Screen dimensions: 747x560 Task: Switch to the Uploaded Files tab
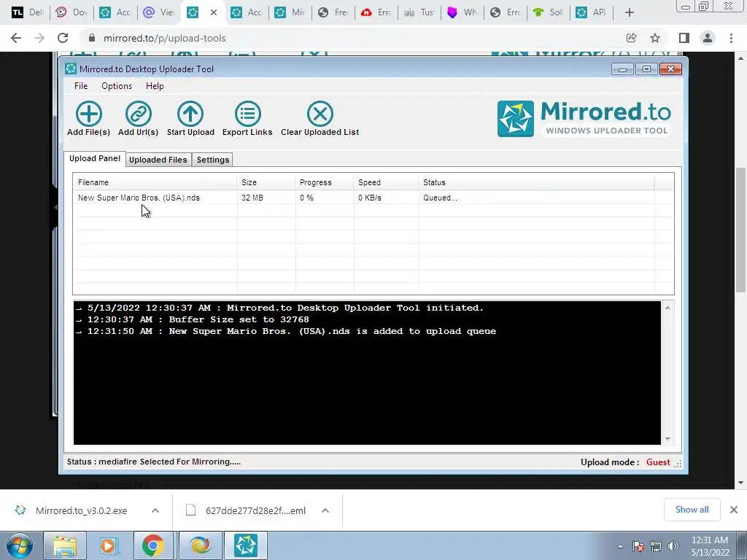(x=158, y=160)
